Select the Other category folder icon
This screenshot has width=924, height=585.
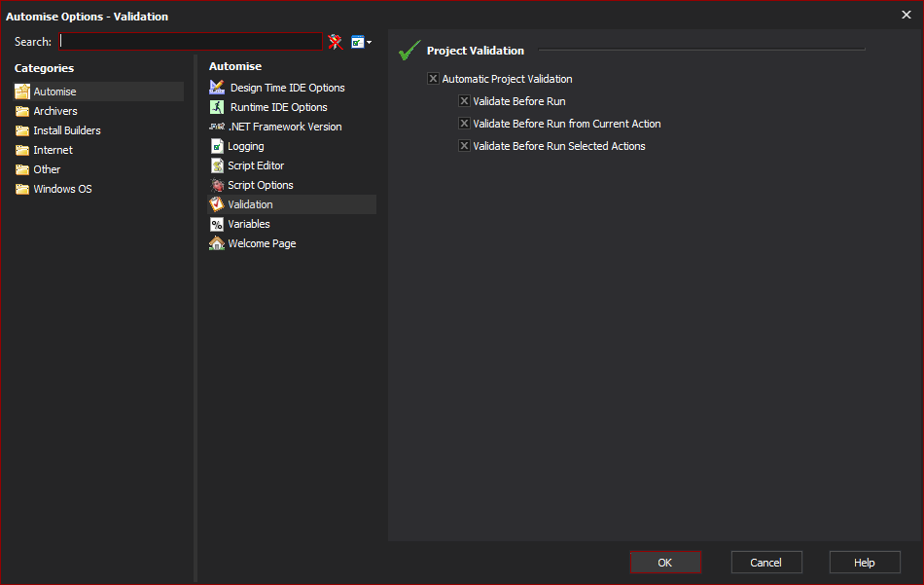tap(22, 169)
